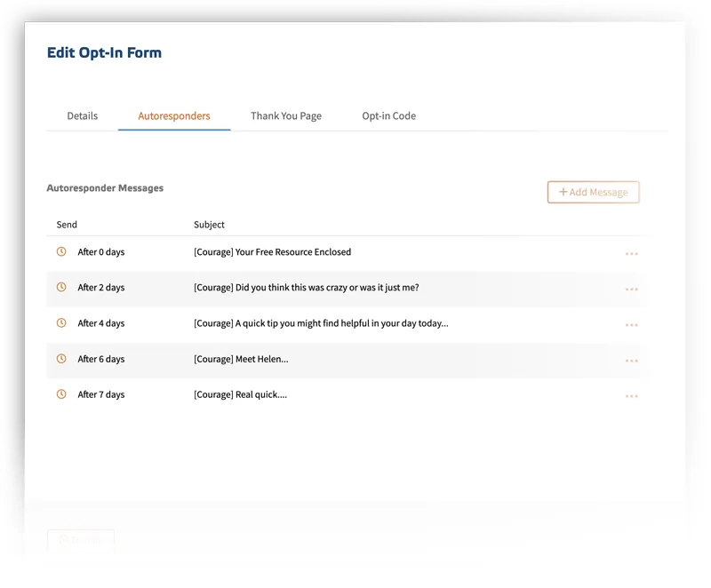The height and width of the screenshot is (588, 711).
Task: Open the three-dot menu for quick tip message
Action: [x=631, y=325]
